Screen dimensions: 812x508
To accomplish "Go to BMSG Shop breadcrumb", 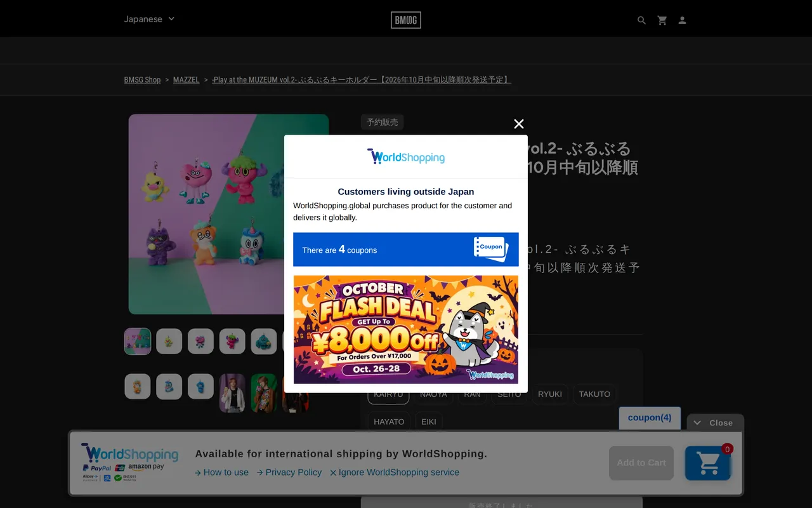I will pyautogui.click(x=142, y=80).
